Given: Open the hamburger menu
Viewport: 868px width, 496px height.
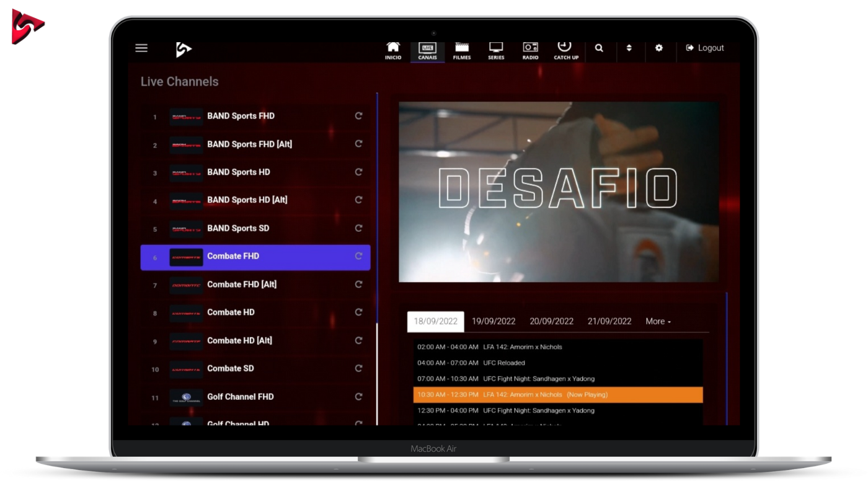Looking at the screenshot, I should (x=141, y=48).
